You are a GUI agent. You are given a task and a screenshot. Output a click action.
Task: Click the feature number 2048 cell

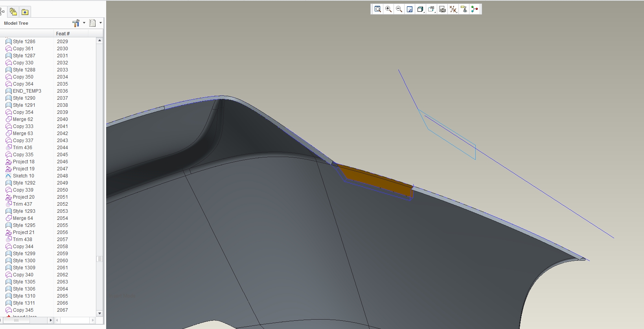63,176
